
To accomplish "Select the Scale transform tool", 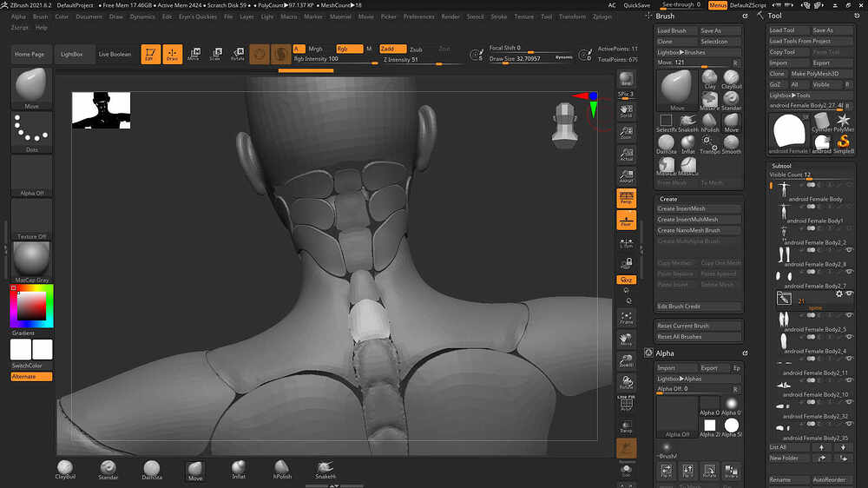I will tap(215, 54).
